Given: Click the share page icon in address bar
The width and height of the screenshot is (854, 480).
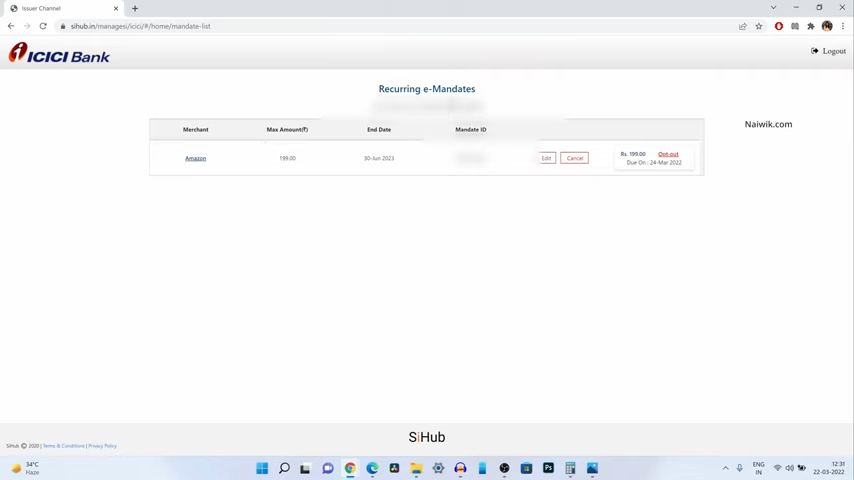Looking at the screenshot, I should [743, 26].
